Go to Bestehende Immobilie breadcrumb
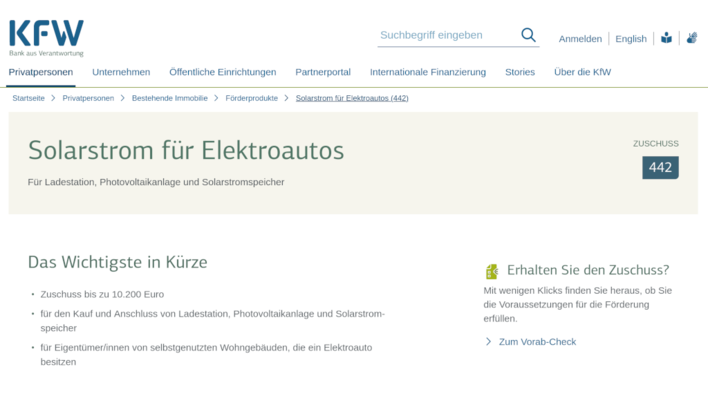 point(170,98)
